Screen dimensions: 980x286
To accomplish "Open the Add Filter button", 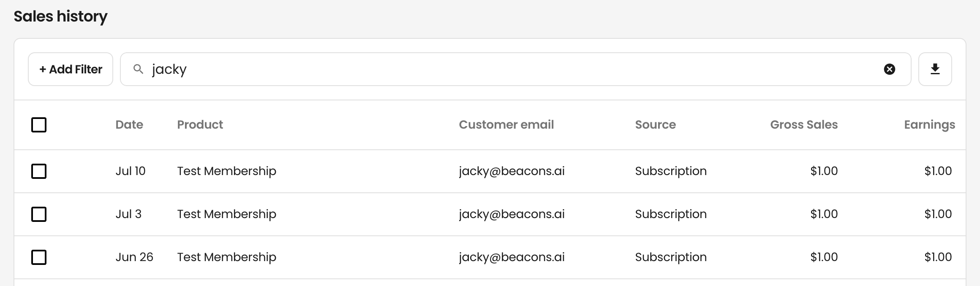I will click(x=71, y=69).
